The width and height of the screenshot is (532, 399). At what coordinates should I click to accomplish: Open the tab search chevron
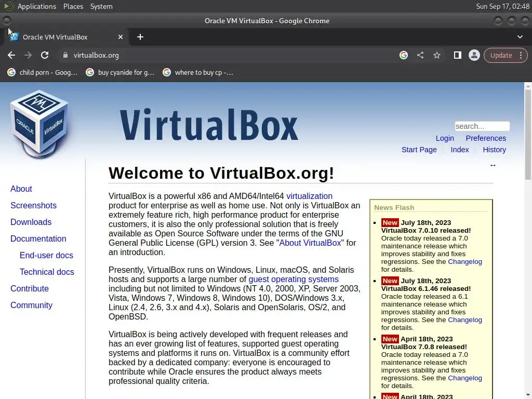520,37
